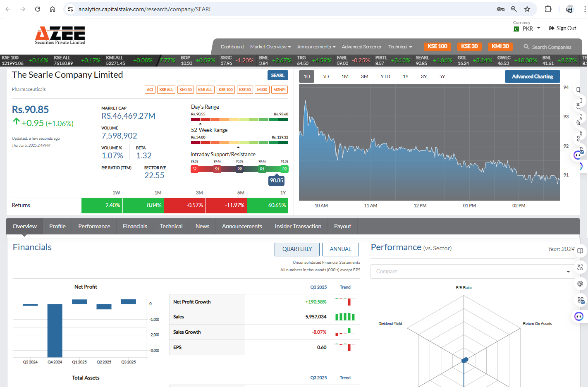Select YTD chart timeframe
The image size is (588, 387).
385,76
